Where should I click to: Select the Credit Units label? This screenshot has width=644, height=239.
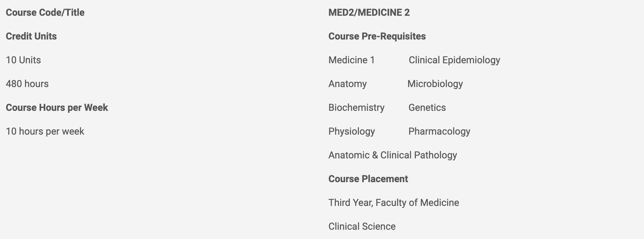(x=31, y=36)
